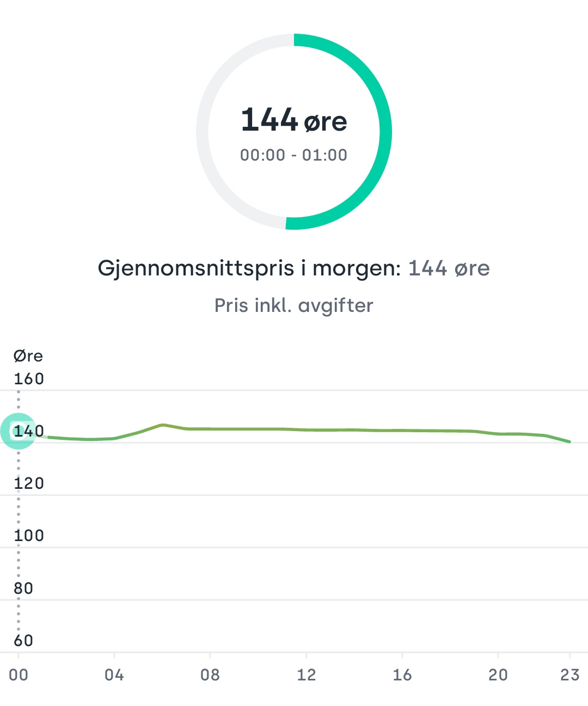The width and height of the screenshot is (588, 706).
Task: Select the 20 hour axis label
Action: point(498,675)
